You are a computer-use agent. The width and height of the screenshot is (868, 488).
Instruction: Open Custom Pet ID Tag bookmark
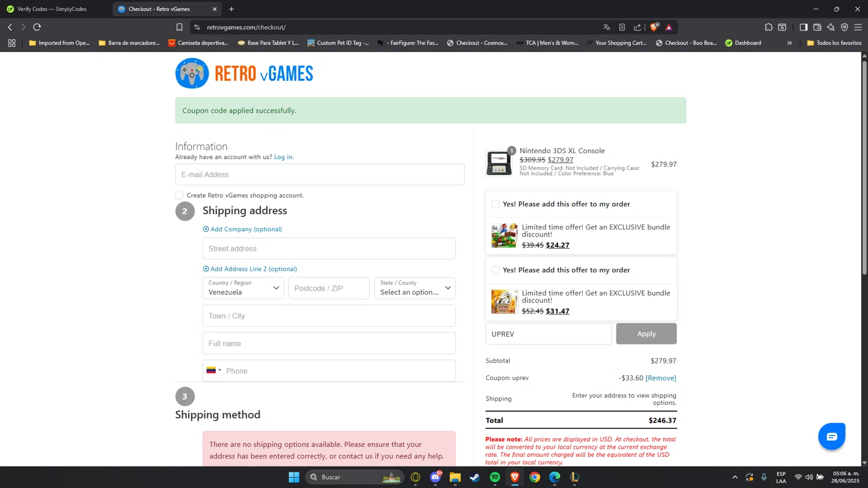[x=338, y=43]
